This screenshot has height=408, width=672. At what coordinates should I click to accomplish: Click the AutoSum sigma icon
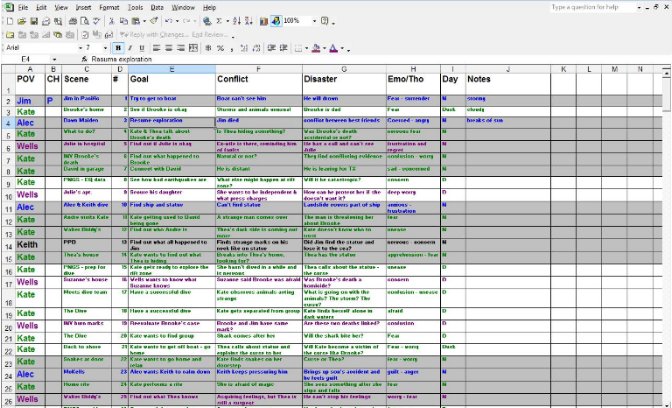(216, 20)
